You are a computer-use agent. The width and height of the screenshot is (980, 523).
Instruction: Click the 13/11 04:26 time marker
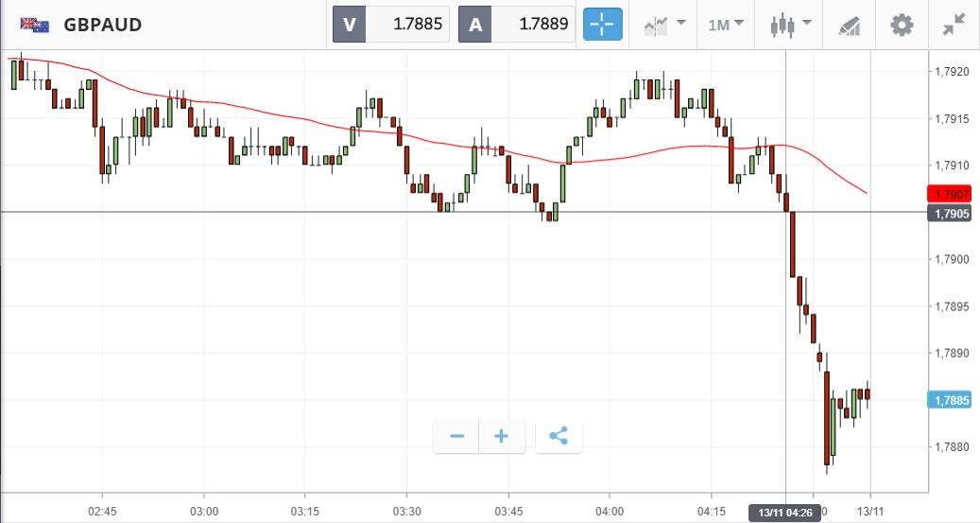tap(784, 513)
